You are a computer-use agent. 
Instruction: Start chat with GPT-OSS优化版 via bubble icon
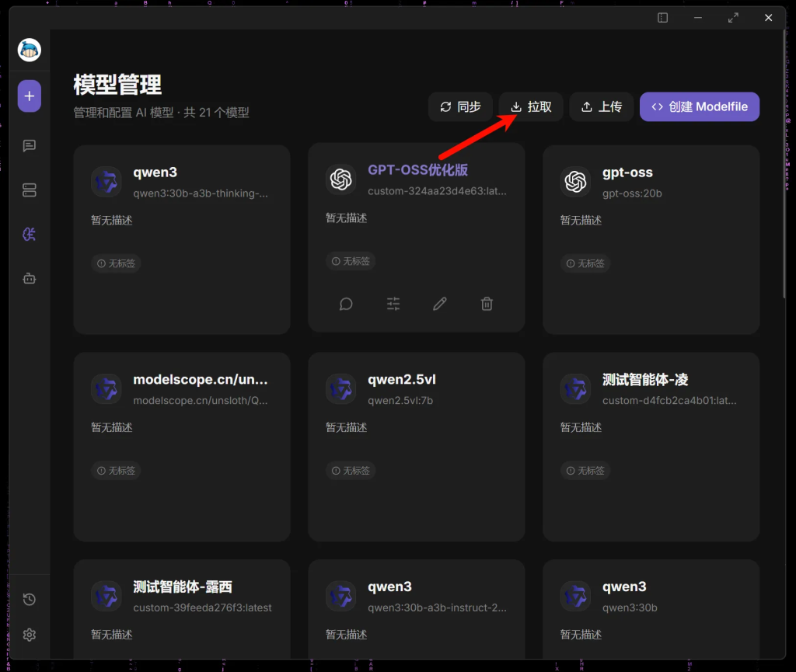click(346, 304)
